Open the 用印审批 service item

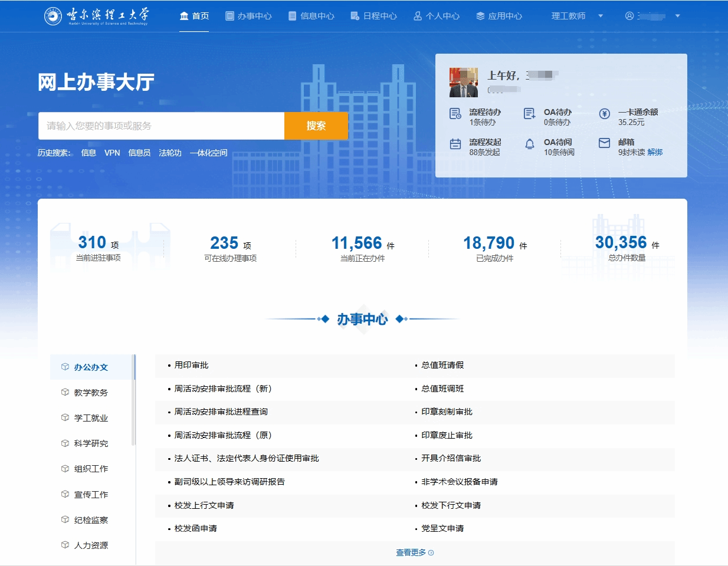(192, 365)
